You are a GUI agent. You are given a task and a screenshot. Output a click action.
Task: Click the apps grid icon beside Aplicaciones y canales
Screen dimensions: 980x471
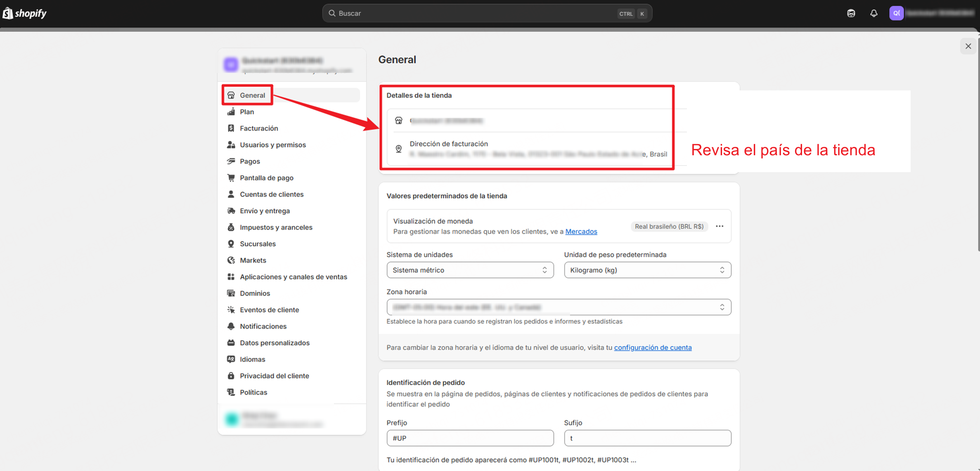click(231, 277)
